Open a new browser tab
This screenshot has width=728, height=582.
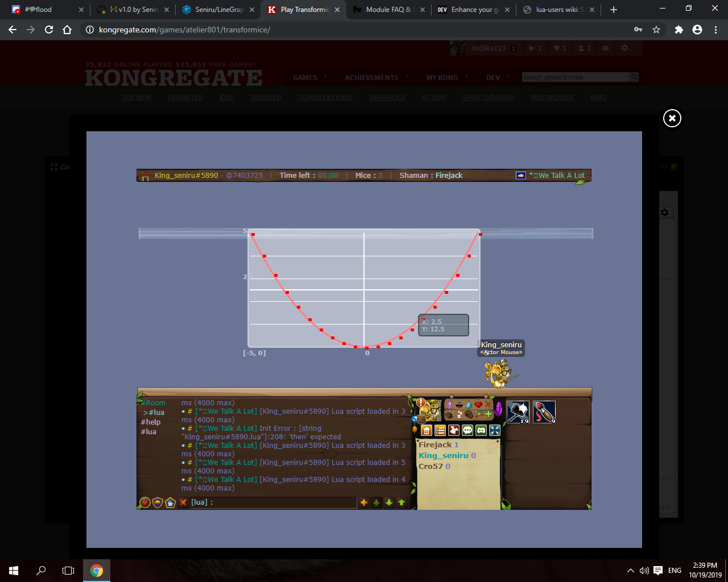tap(613, 10)
